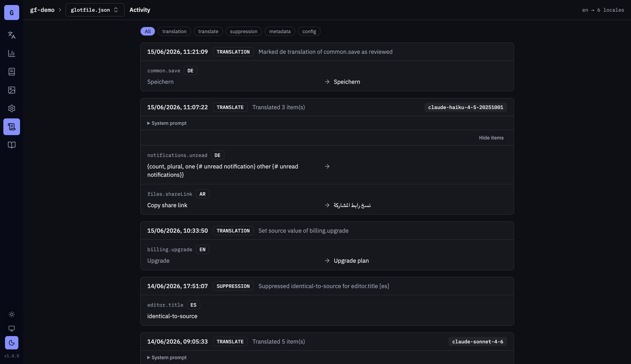This screenshot has width=631, height=364.
Task: Filter activity by config
Action: pos(309,31)
